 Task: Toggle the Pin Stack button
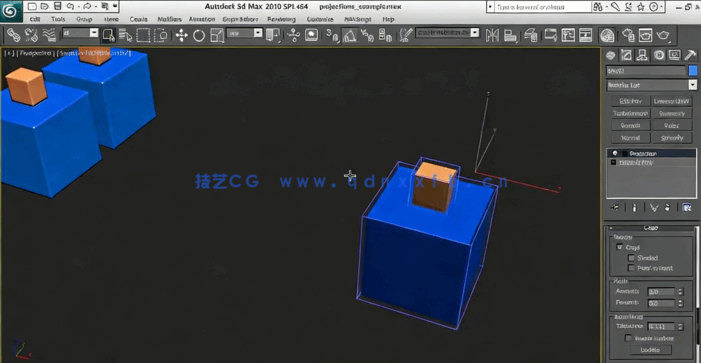[x=615, y=207]
